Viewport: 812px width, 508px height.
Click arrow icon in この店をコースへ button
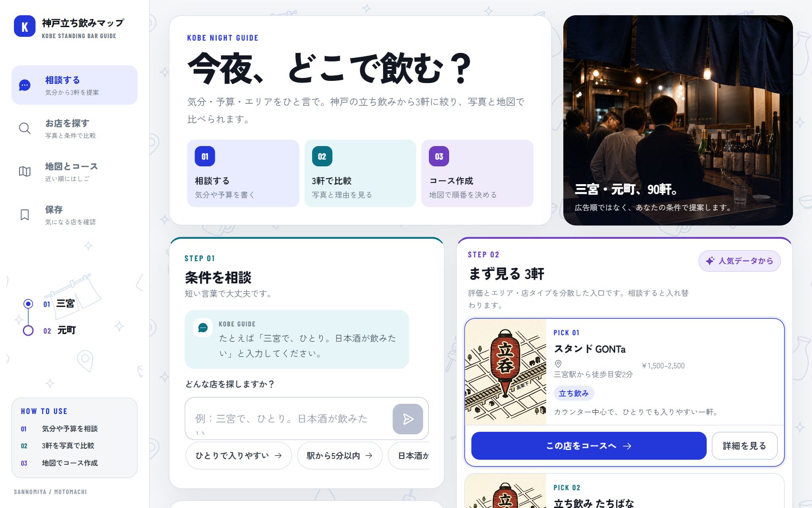point(627,446)
